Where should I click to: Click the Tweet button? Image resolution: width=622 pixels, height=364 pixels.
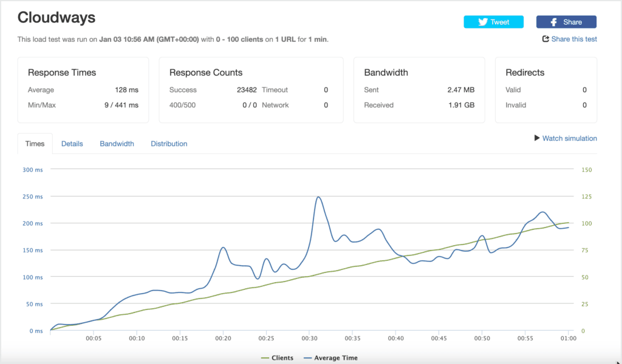[493, 22]
